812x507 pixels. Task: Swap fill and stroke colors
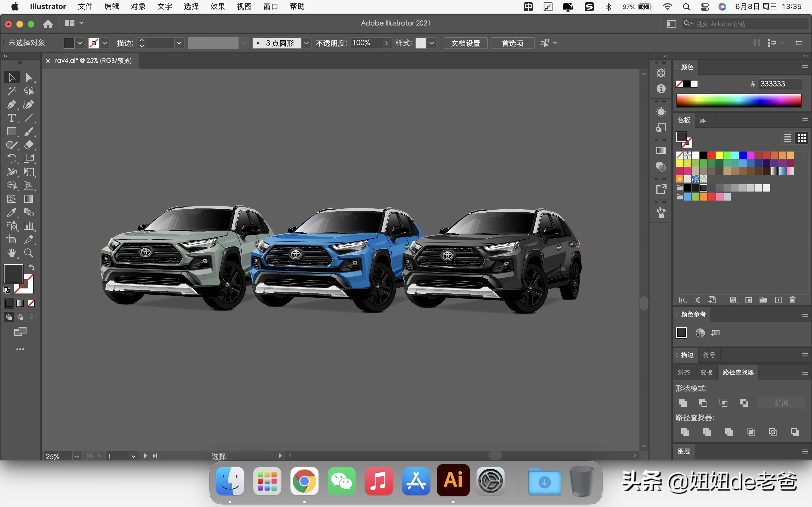(32, 268)
